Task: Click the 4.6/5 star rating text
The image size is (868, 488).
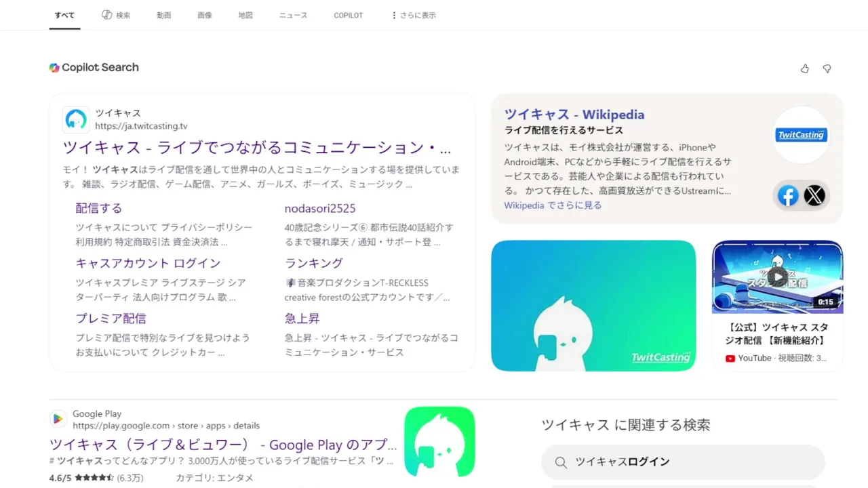Action: 96,478
